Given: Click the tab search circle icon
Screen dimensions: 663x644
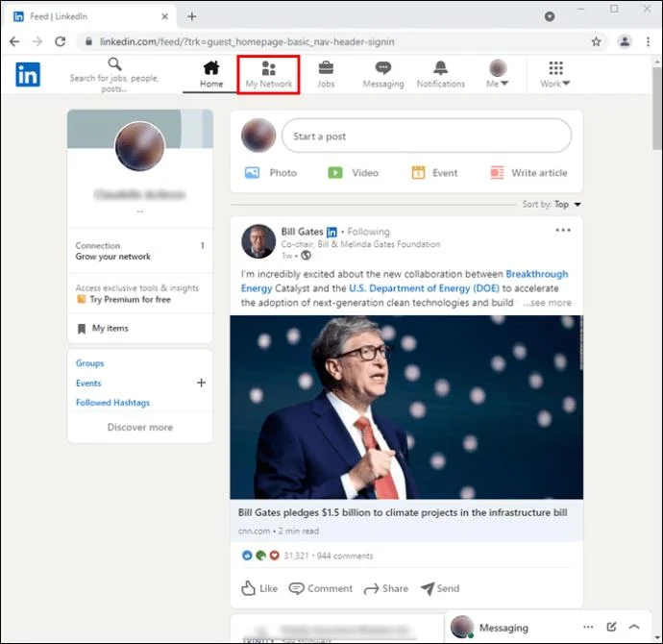Looking at the screenshot, I should (x=550, y=16).
